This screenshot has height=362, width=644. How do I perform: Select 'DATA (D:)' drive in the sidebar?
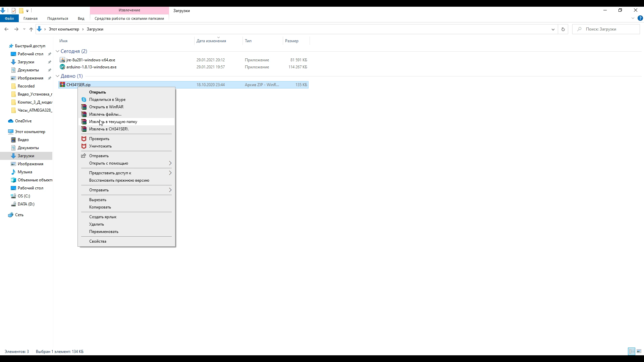tap(26, 204)
